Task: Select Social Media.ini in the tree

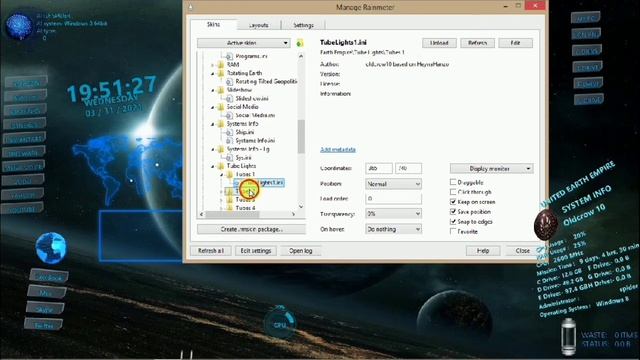Action: (255, 116)
